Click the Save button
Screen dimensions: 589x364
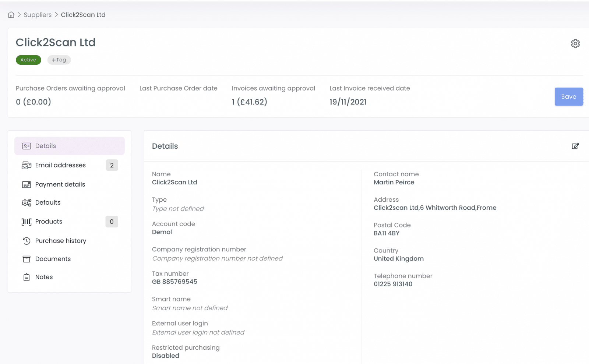pyautogui.click(x=569, y=96)
